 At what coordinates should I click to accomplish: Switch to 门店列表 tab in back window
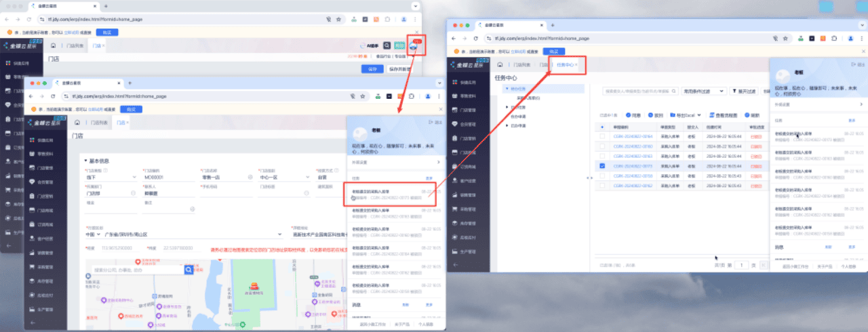pos(75,45)
